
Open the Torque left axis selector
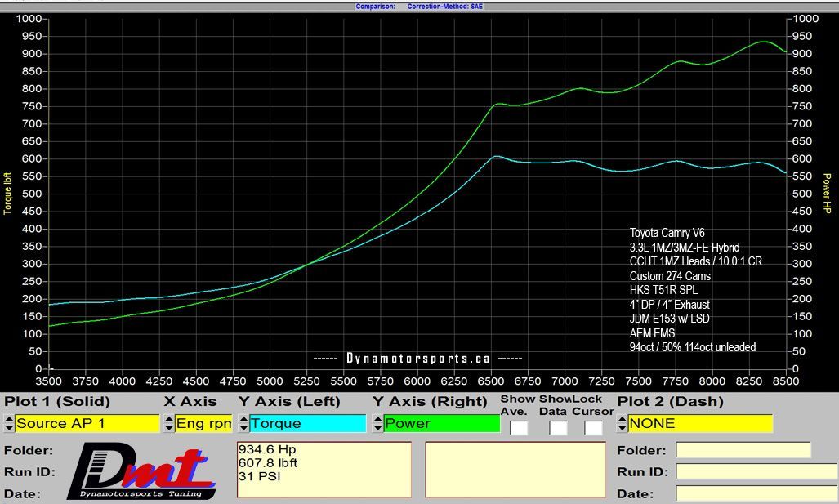coord(307,423)
